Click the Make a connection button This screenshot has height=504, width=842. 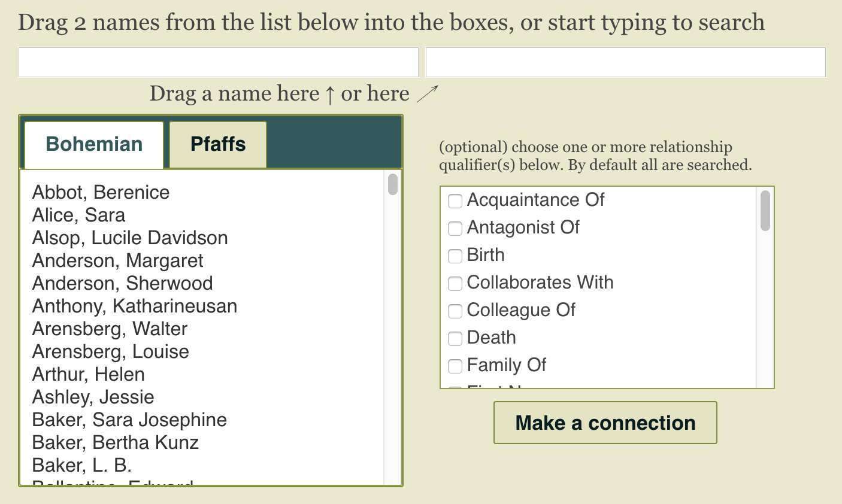pyautogui.click(x=605, y=423)
